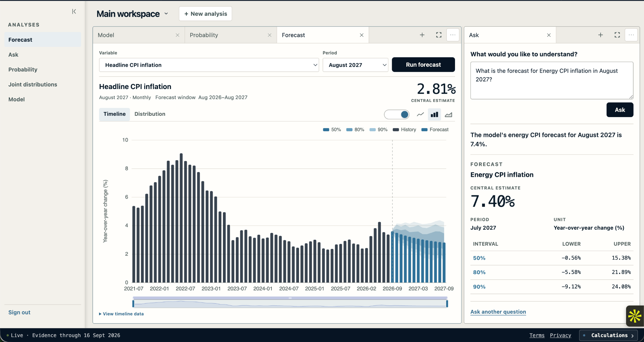Open the Variable dropdown showing Headline CPI inflation
This screenshot has height=342, width=644.
pyautogui.click(x=209, y=65)
